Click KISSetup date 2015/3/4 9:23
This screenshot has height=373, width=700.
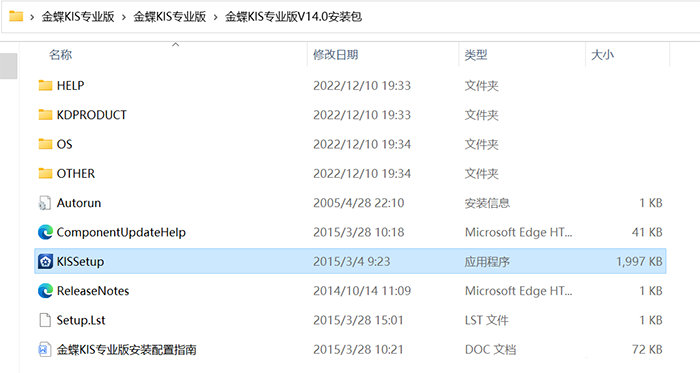pyautogui.click(x=352, y=261)
